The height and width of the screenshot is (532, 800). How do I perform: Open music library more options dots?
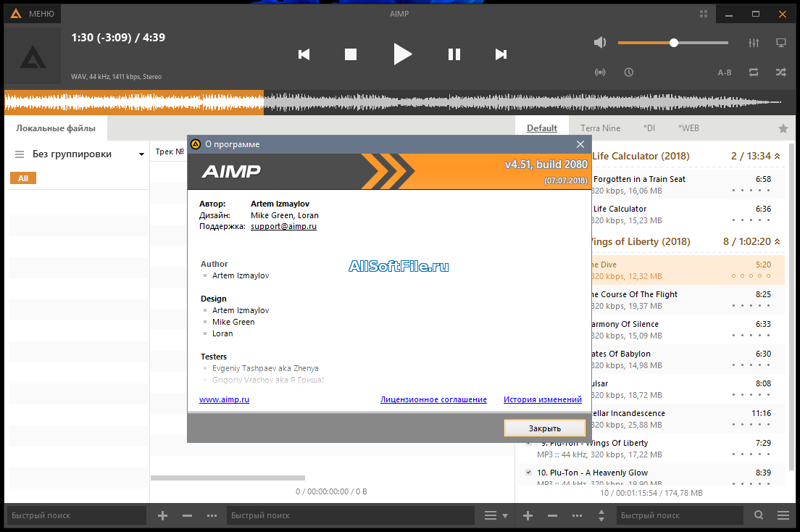(x=212, y=515)
